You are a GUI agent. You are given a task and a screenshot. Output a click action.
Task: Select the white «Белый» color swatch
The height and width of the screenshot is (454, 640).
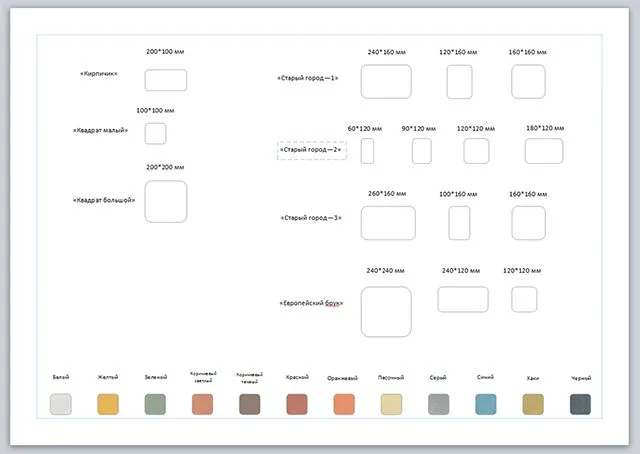tap(61, 404)
